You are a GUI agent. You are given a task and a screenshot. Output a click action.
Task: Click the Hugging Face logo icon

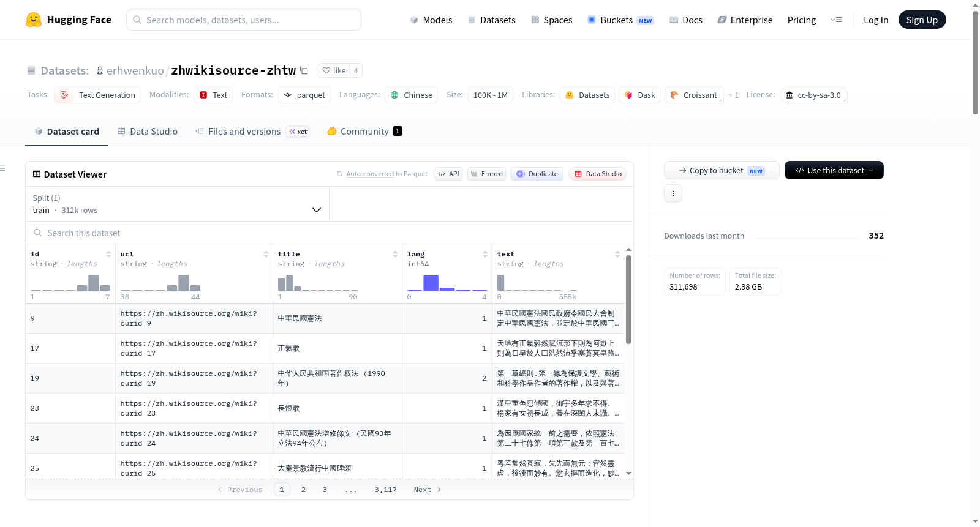[34, 20]
